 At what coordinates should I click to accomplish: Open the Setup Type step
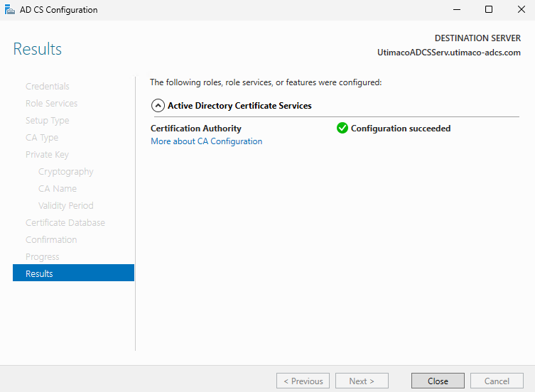click(47, 121)
